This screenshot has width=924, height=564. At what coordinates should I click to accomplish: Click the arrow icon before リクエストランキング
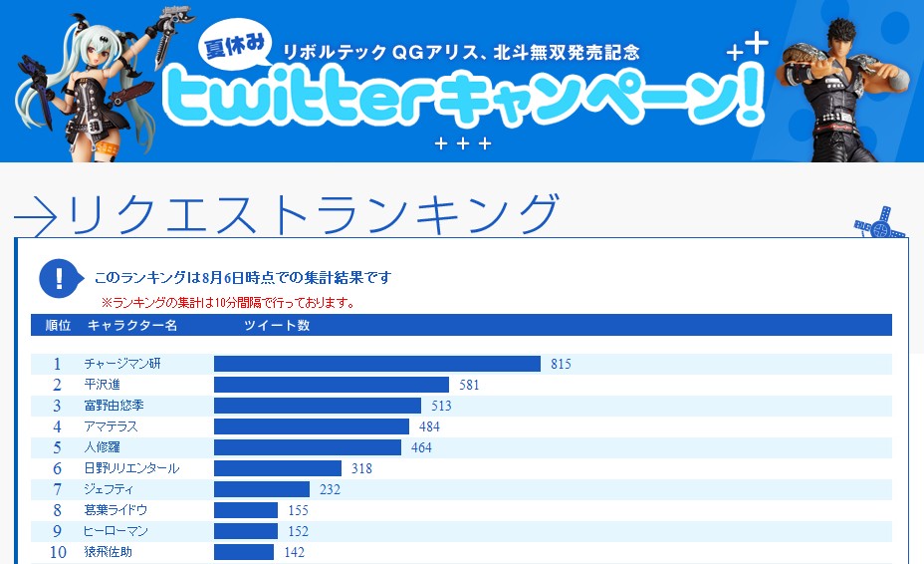tap(37, 216)
